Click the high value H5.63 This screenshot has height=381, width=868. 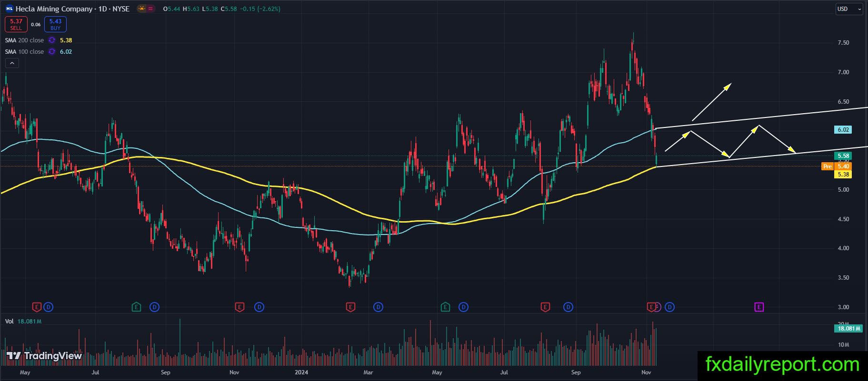tap(191, 9)
